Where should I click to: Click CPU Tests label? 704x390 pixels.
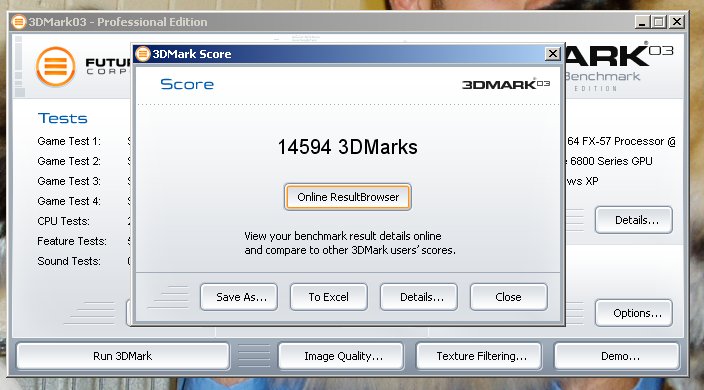63,221
